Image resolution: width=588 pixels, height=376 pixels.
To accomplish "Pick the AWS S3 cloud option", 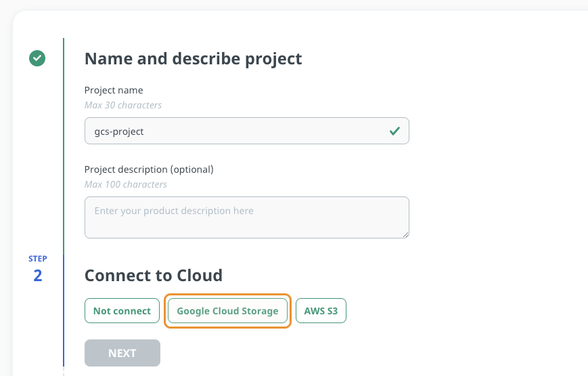I will point(321,311).
